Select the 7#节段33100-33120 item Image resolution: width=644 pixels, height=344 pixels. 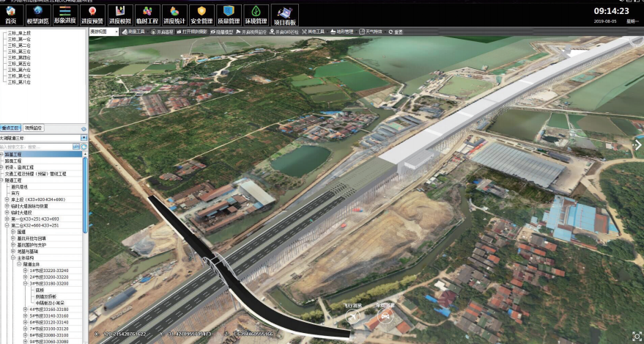coord(49,329)
